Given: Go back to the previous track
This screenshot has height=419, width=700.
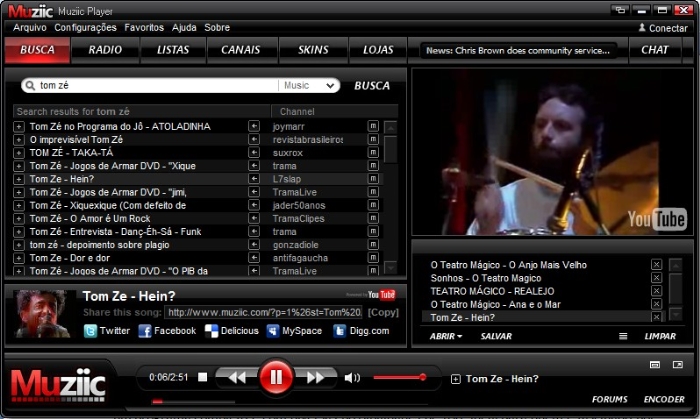Looking at the screenshot, I should tap(237, 378).
